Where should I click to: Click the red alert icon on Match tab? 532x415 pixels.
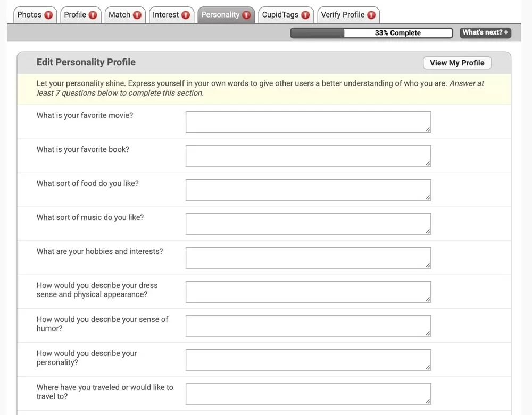137,15
